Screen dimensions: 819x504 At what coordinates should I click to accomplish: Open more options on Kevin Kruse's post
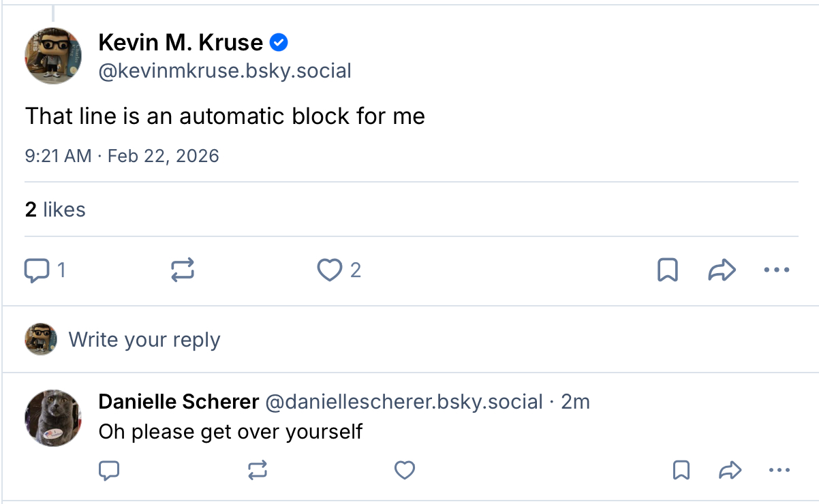tap(776, 271)
